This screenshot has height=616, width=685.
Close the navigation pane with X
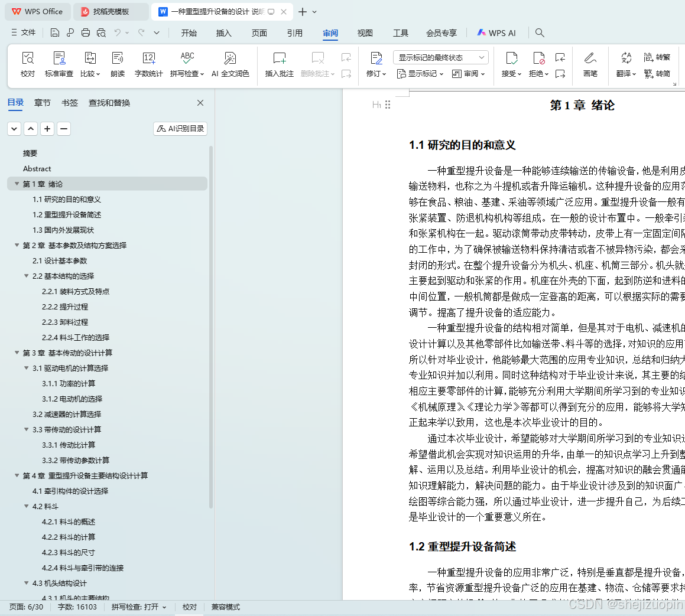(200, 103)
